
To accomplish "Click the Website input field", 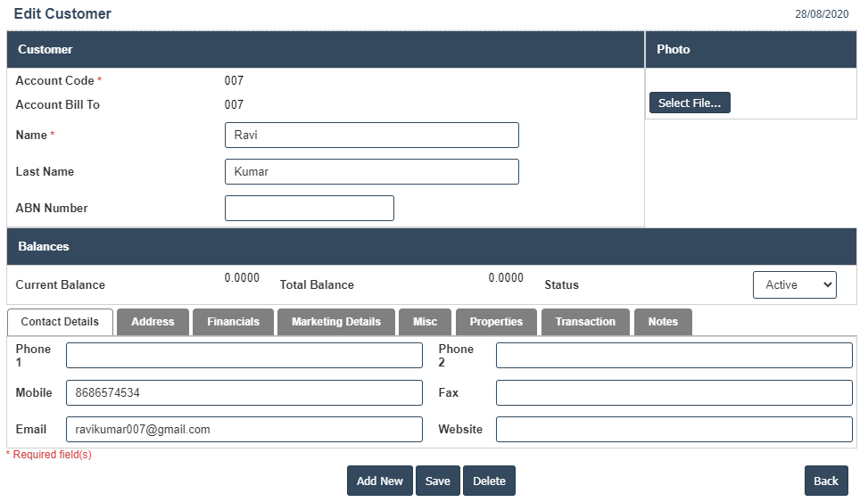I will (x=674, y=430).
